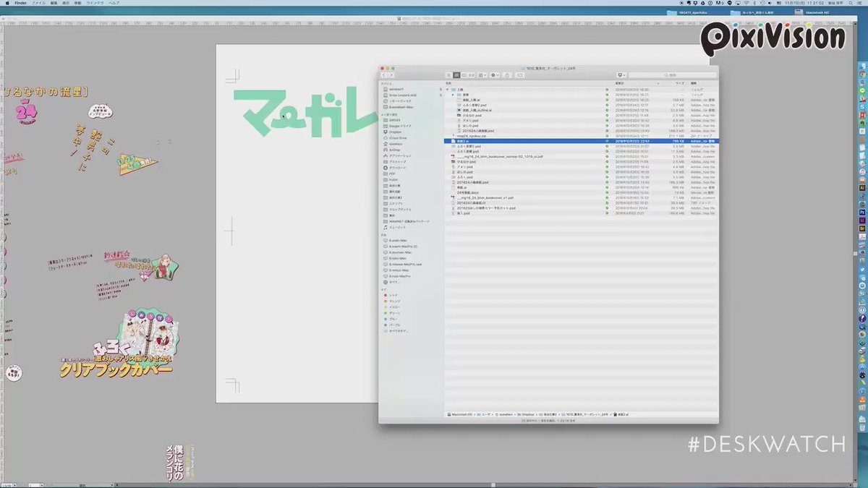Go forward in the Finder window
868x488 pixels.
pos(391,75)
